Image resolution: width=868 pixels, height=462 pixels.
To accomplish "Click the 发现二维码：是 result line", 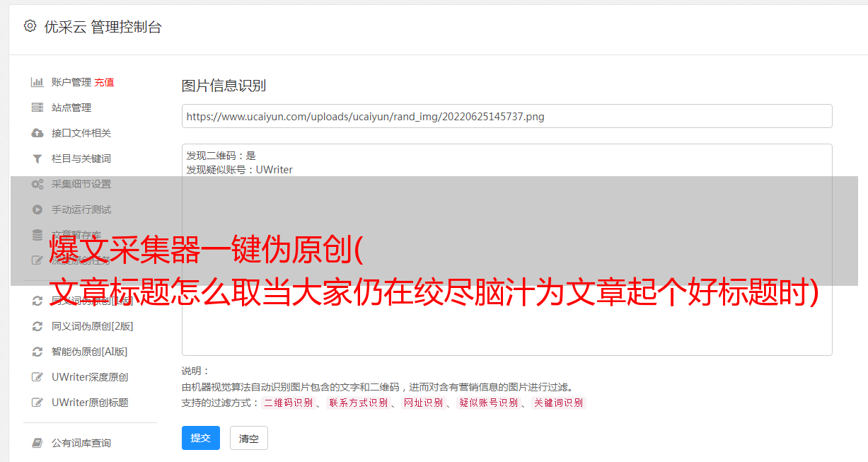I will 221,156.
